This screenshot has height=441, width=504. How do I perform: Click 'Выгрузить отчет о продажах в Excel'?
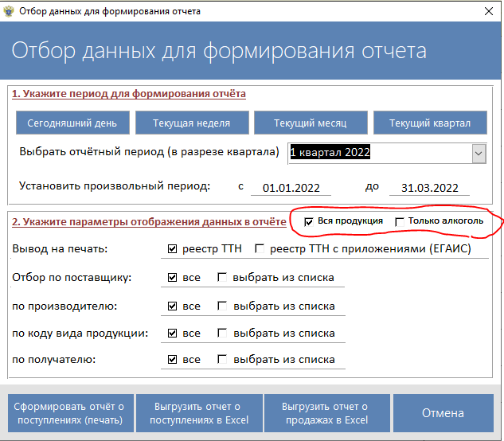[325, 413]
